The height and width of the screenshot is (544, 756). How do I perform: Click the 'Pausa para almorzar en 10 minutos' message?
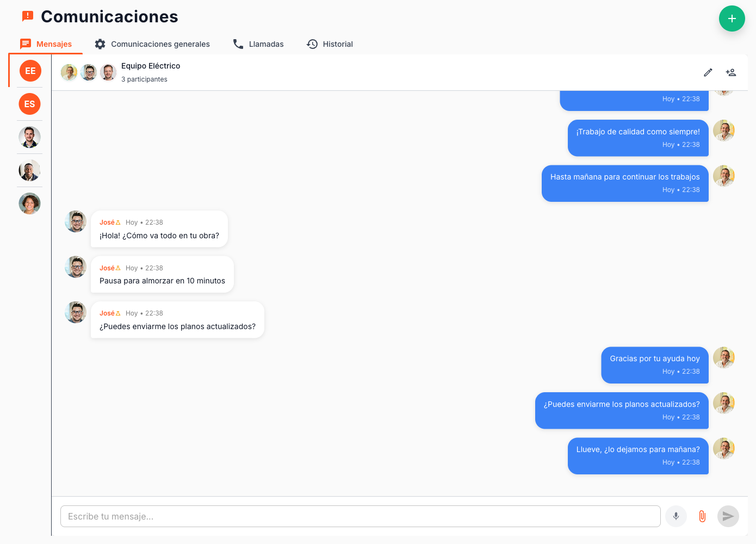pyautogui.click(x=162, y=275)
